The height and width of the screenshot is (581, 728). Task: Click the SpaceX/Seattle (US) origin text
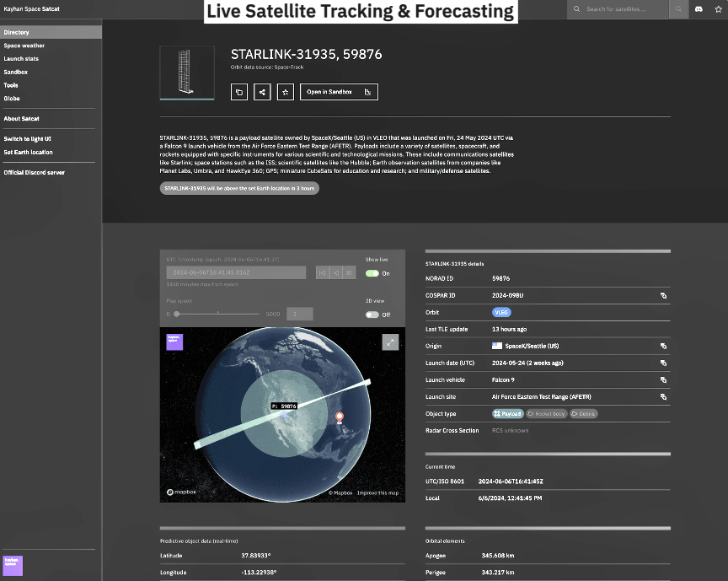[x=532, y=347]
